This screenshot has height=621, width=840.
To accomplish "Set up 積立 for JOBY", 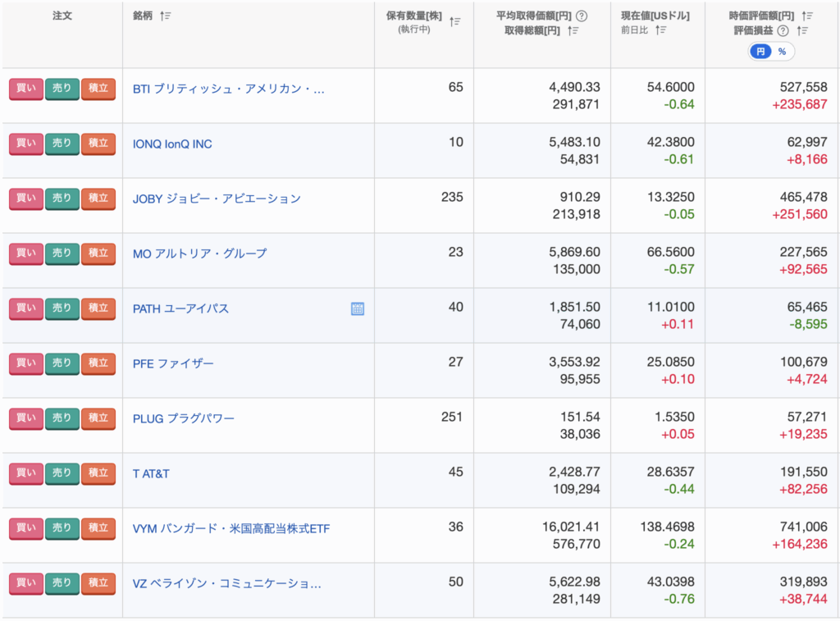I will pyautogui.click(x=98, y=199).
